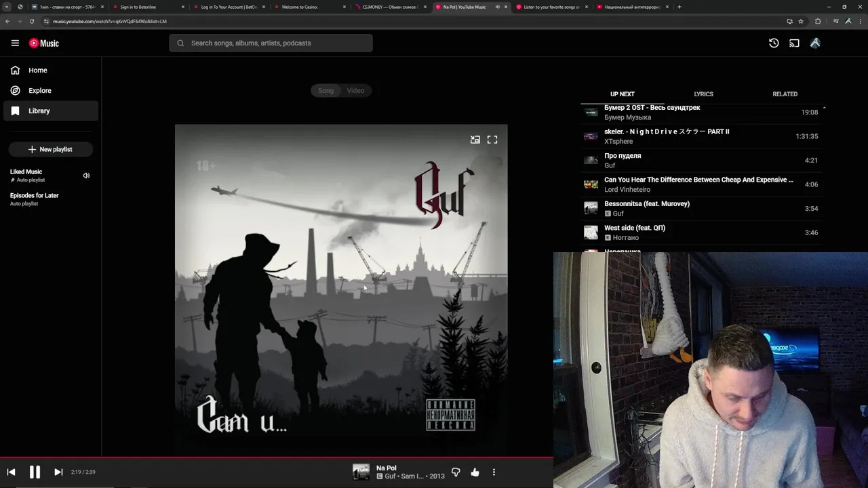868x488 pixels.
Task: Dislike the song Na Pol
Action: pyautogui.click(x=456, y=472)
